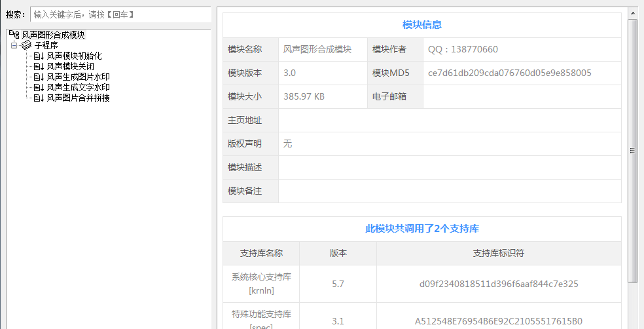Click the icon beside 风声生成图片水印

point(39,77)
